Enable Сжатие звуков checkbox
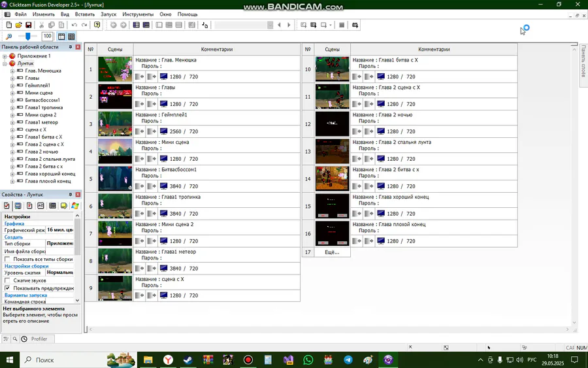Image resolution: width=588 pixels, height=368 pixels. click(7, 280)
